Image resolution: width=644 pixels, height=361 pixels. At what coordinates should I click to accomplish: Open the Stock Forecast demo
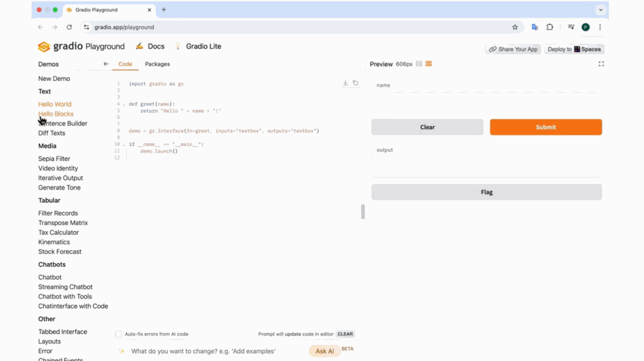[60, 252]
